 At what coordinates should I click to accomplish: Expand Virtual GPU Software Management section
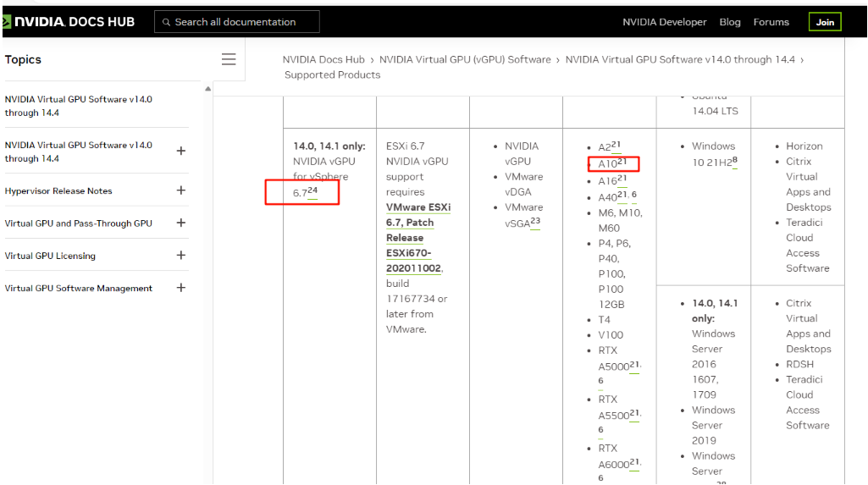click(x=181, y=288)
